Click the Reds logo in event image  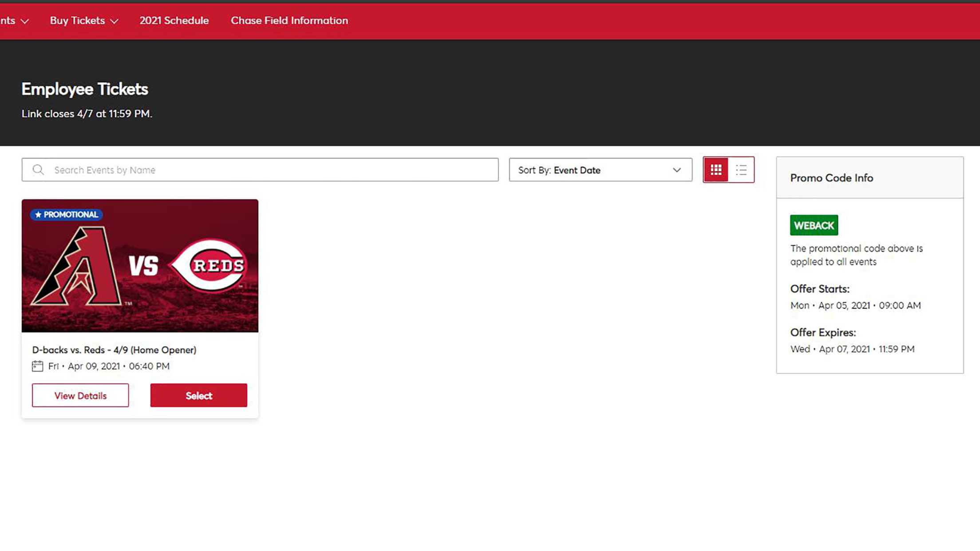[209, 265]
